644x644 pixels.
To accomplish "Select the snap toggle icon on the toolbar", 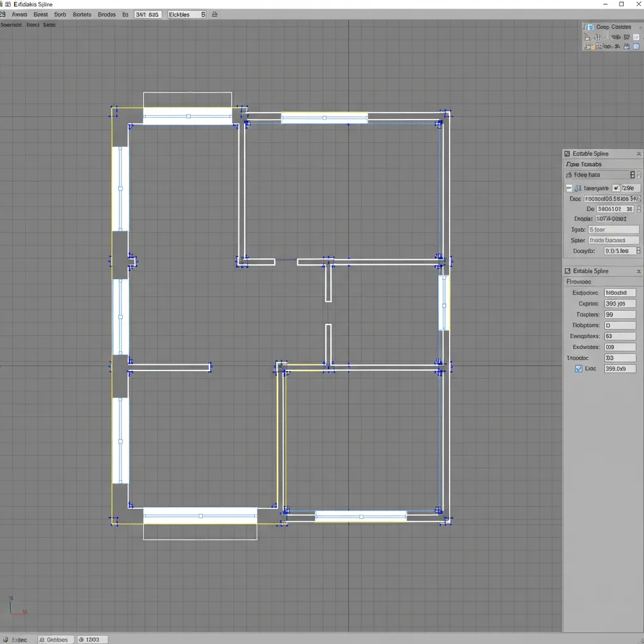I will 214,14.
